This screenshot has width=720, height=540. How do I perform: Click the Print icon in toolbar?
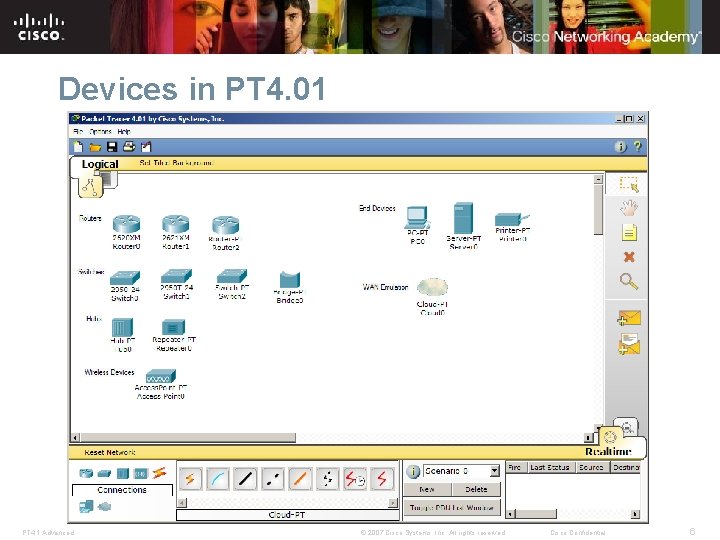[x=129, y=147]
